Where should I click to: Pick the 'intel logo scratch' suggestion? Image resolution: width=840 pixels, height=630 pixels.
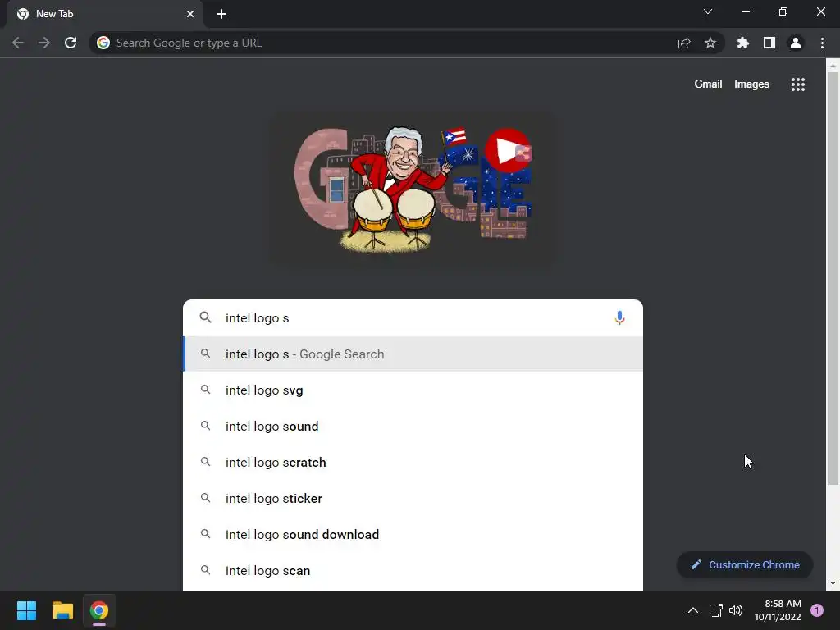click(x=413, y=463)
